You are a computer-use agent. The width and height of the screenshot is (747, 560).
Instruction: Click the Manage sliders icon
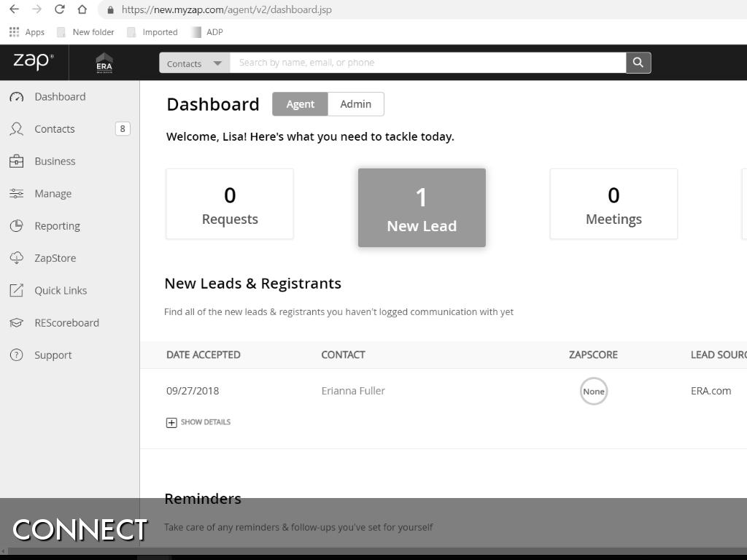click(16, 193)
